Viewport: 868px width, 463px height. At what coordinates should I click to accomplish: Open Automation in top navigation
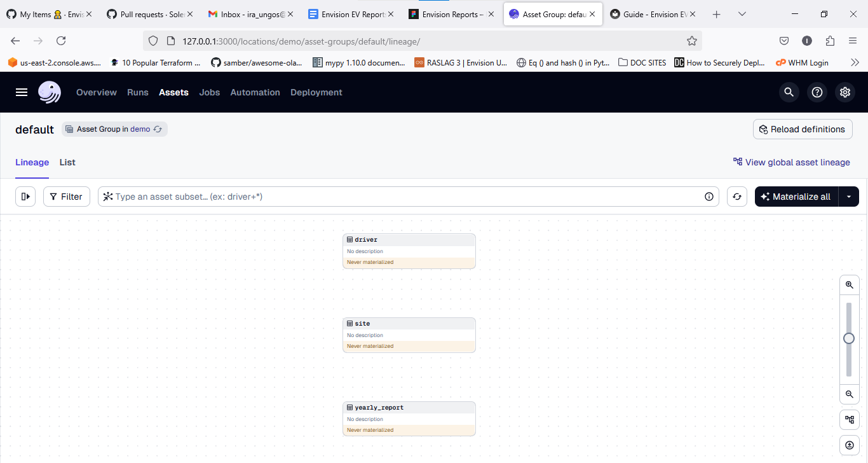pos(255,92)
